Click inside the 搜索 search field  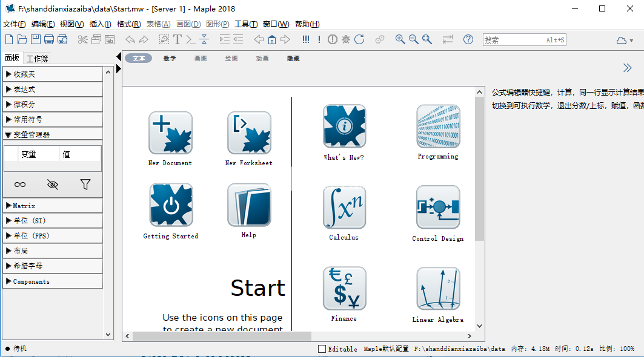pos(525,40)
